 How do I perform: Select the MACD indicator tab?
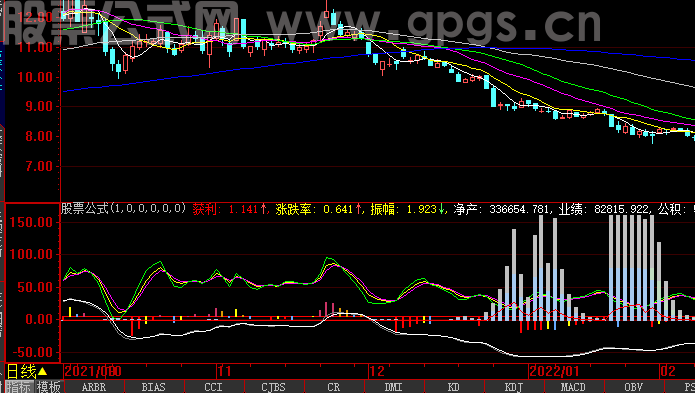pyautogui.click(x=573, y=387)
